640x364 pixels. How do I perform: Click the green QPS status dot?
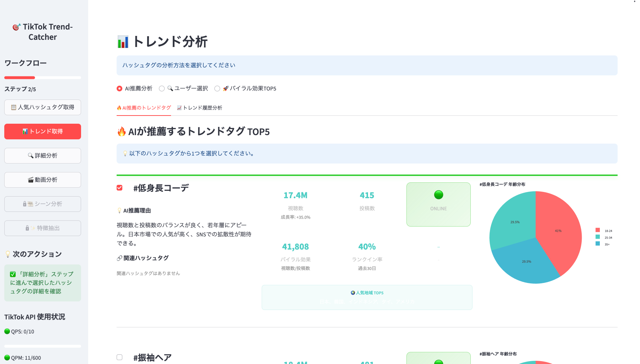point(7,331)
